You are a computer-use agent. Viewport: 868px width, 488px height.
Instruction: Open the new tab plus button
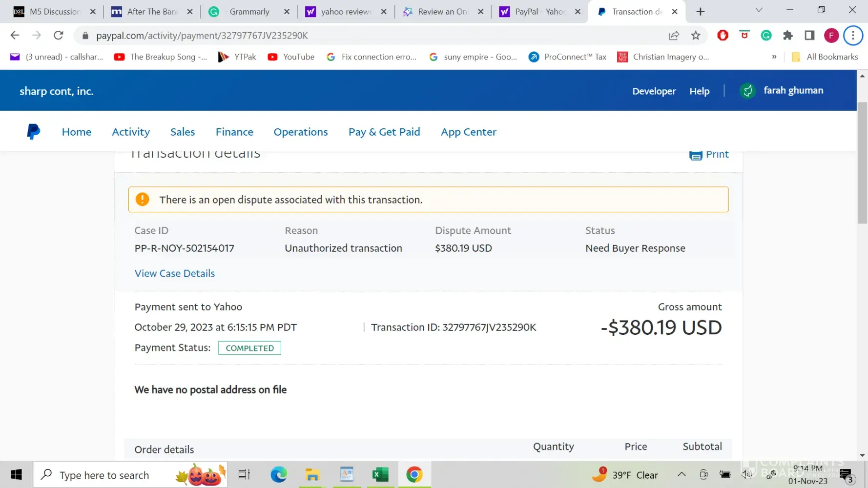(701, 12)
